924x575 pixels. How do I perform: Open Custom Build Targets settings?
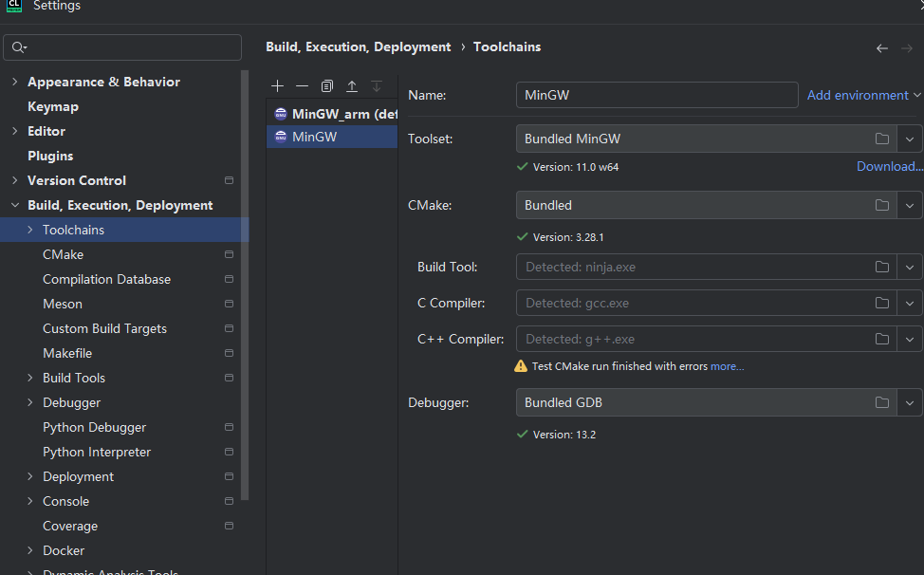(x=105, y=328)
